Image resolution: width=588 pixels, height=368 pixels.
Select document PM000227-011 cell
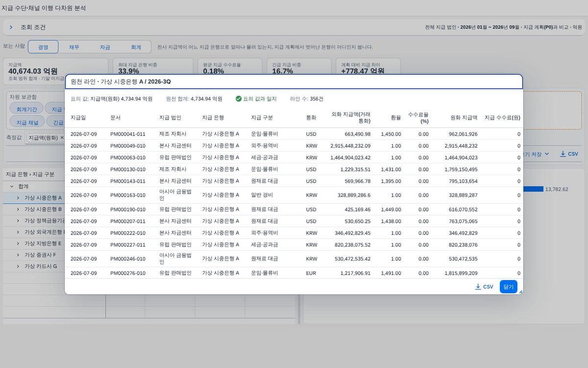(x=128, y=245)
